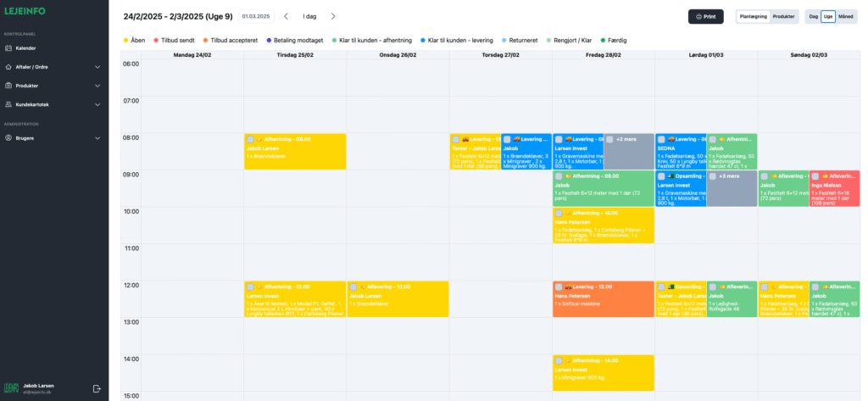The image size is (868, 401).
Task: Select Måned calendar view
Action: pyautogui.click(x=845, y=17)
